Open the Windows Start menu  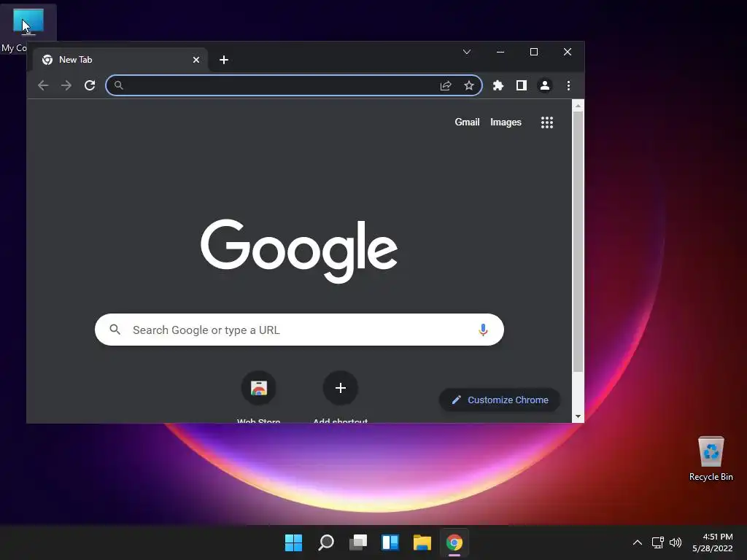(x=293, y=542)
